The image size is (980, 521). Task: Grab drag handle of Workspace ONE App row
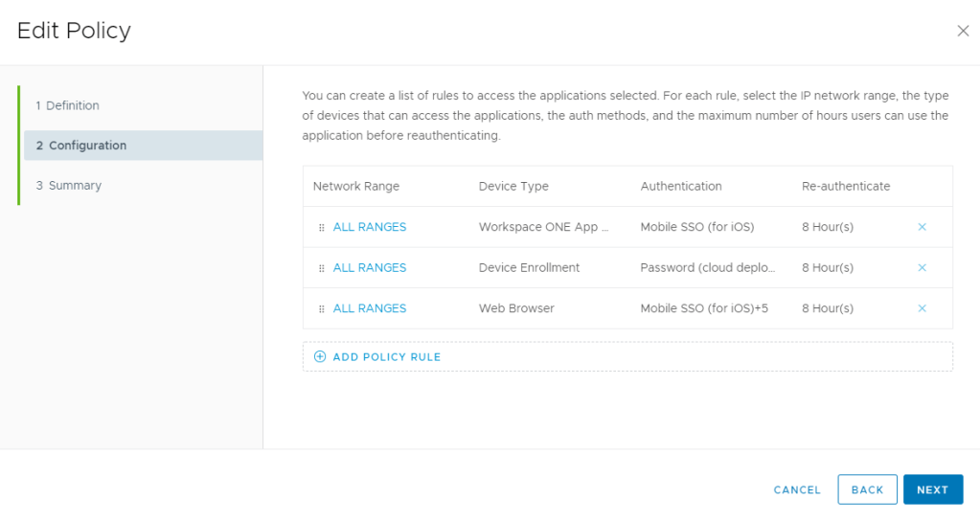[322, 228]
